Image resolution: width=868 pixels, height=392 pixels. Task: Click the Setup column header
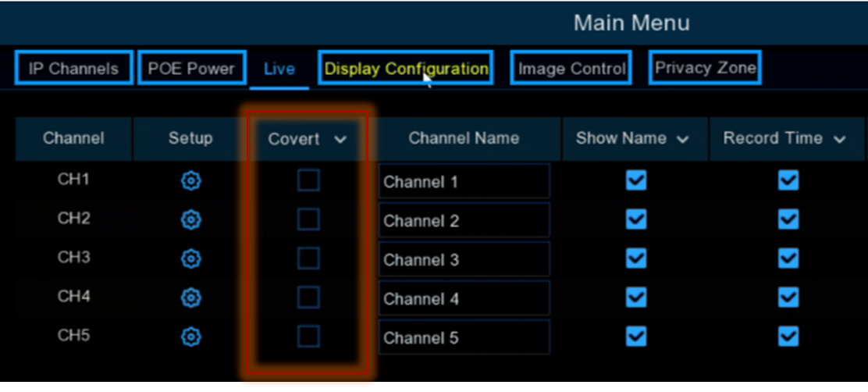tap(190, 138)
